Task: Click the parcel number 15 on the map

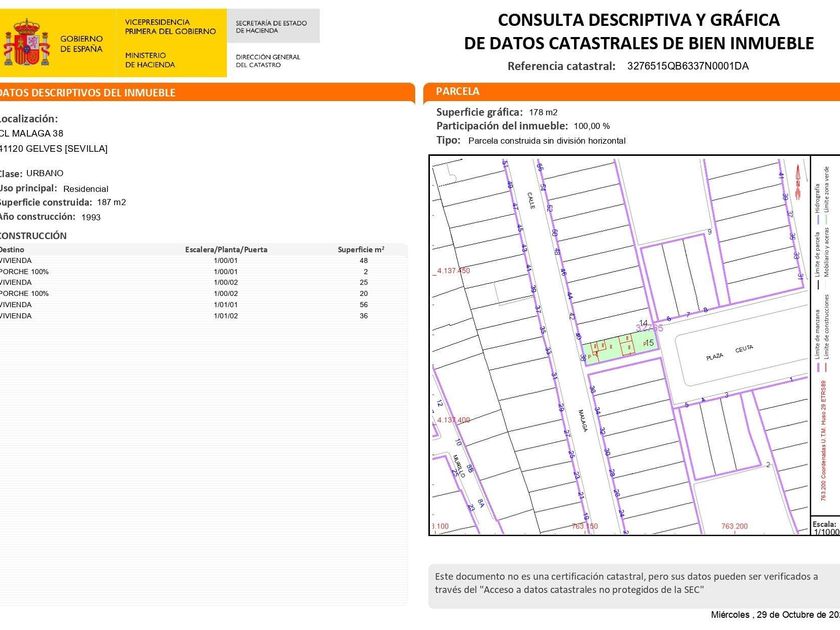Action: 649,343
